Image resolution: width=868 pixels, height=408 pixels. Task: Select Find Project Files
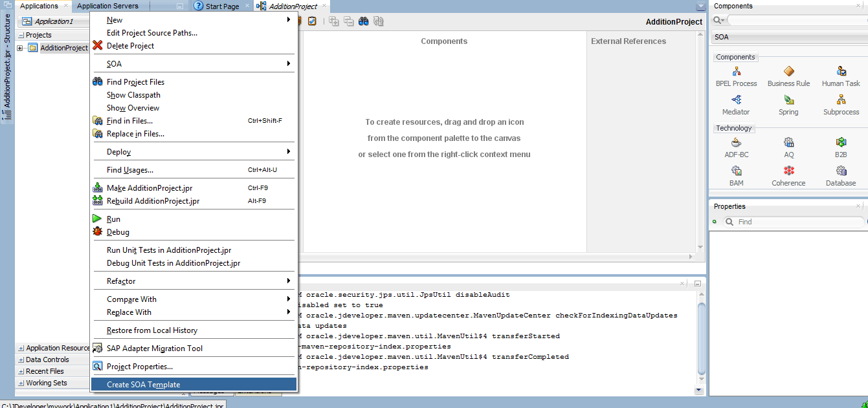[x=194, y=81]
